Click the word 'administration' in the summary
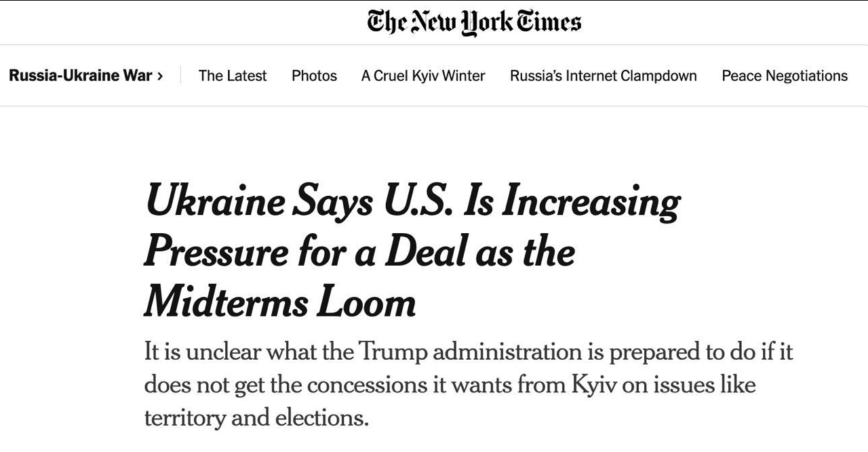 click(507, 352)
